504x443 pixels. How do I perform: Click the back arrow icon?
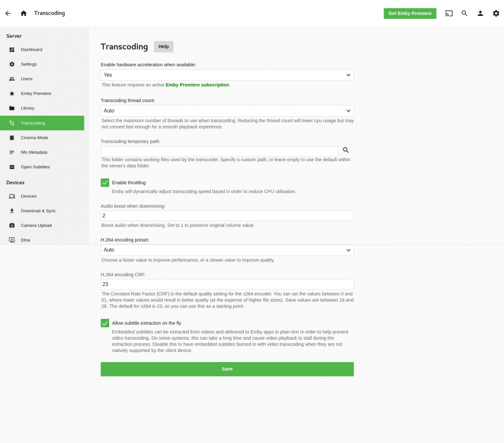[x=8, y=13]
